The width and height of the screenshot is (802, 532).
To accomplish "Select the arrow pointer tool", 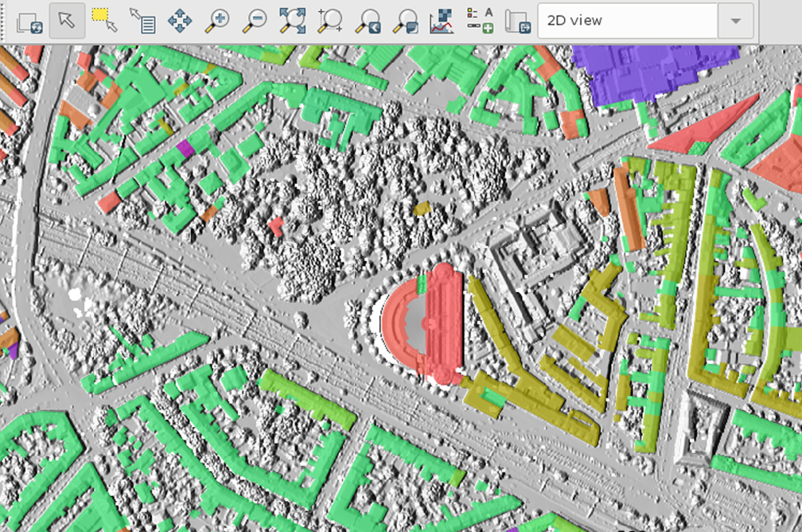I will tap(67, 21).
